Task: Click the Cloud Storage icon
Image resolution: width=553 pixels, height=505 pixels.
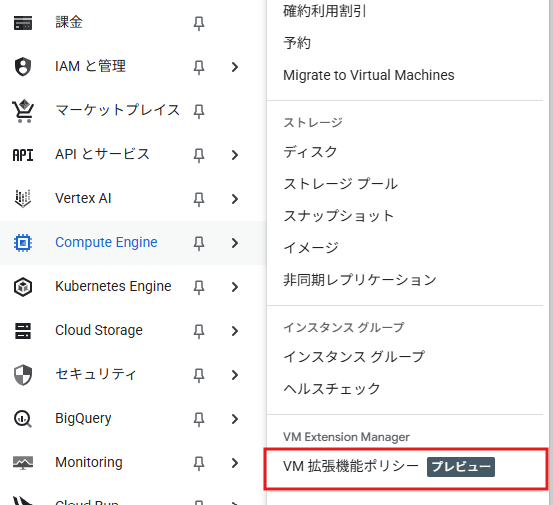Action: pos(23,331)
